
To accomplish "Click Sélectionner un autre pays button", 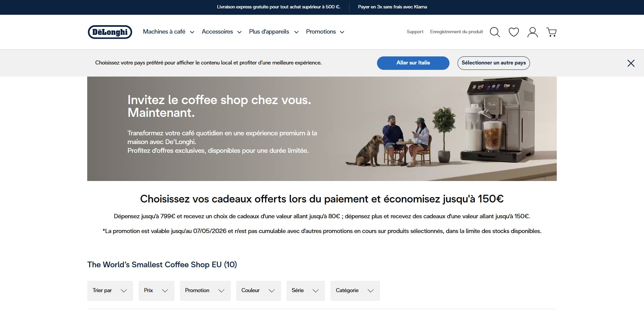I will 494,63.
